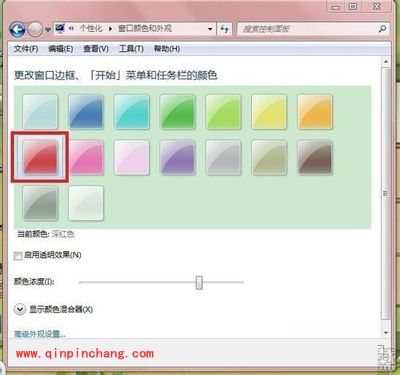Viewport: 400px width, 375px height.
Task: Click the control panel icon in address bar
Action: (60, 29)
